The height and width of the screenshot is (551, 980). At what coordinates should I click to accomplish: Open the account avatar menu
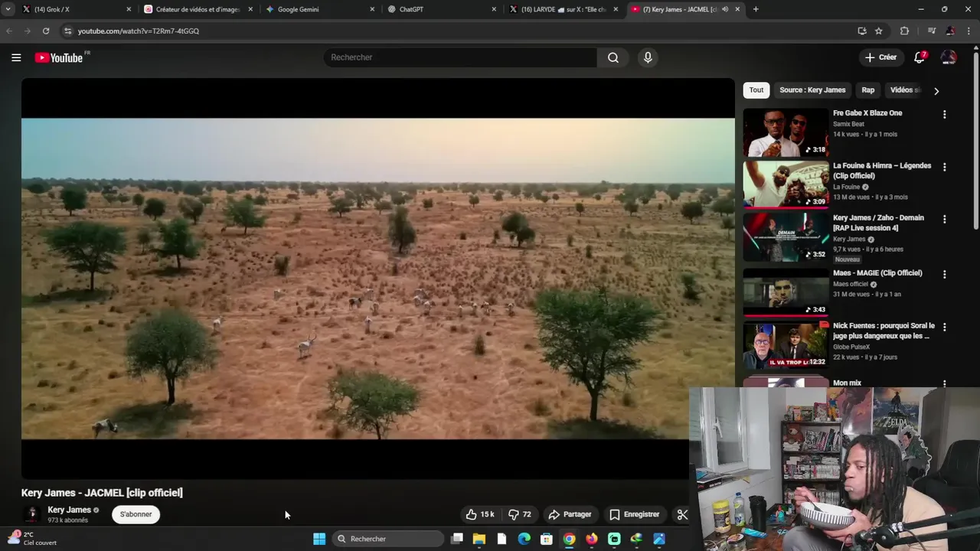pos(949,57)
